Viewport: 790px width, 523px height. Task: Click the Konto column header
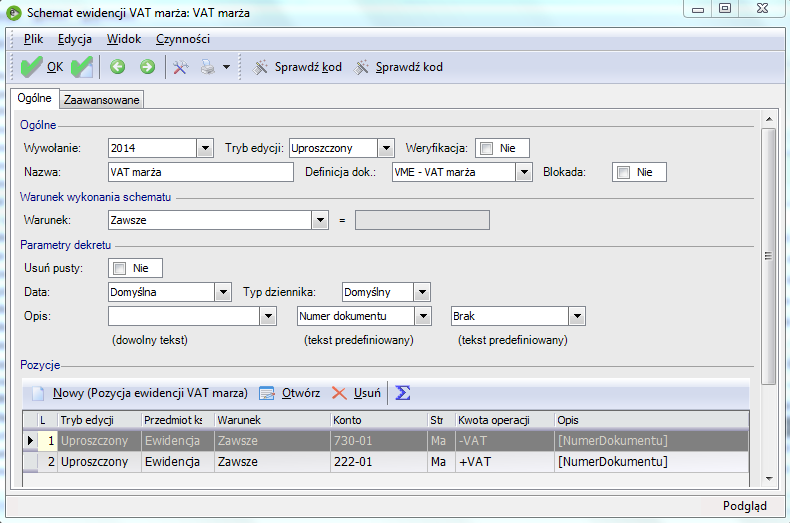379,420
